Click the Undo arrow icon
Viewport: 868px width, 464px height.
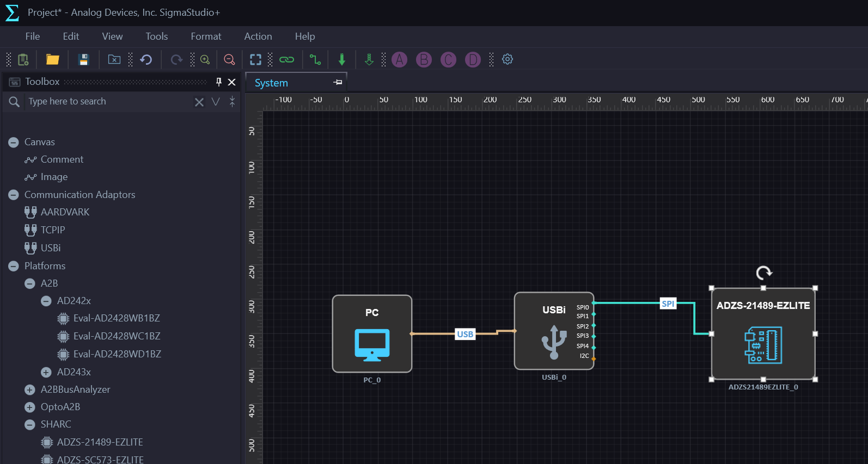[x=146, y=59]
